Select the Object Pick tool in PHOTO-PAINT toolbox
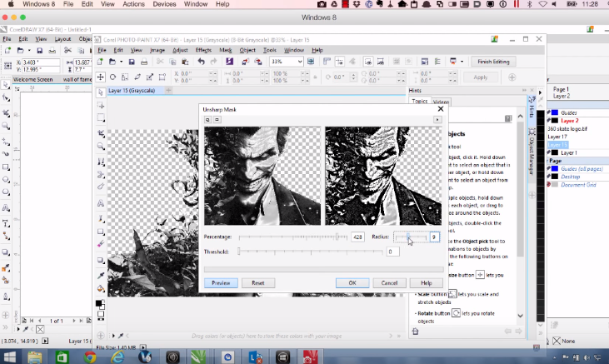Screen dimensions: 609x364 (x=101, y=92)
